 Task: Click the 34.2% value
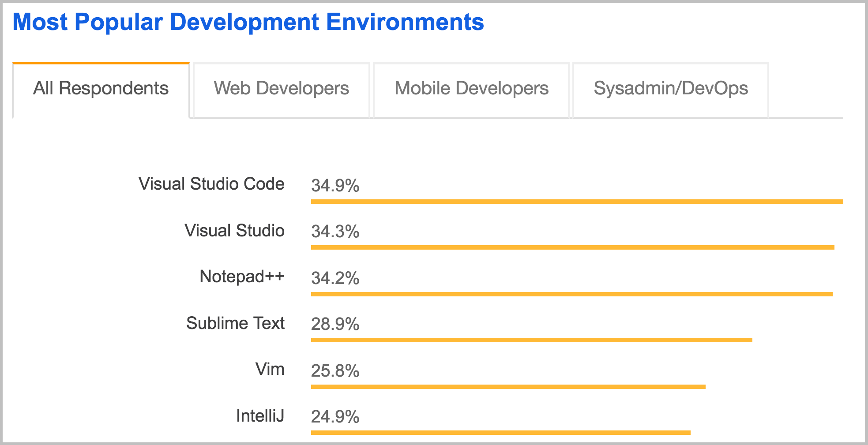click(335, 278)
